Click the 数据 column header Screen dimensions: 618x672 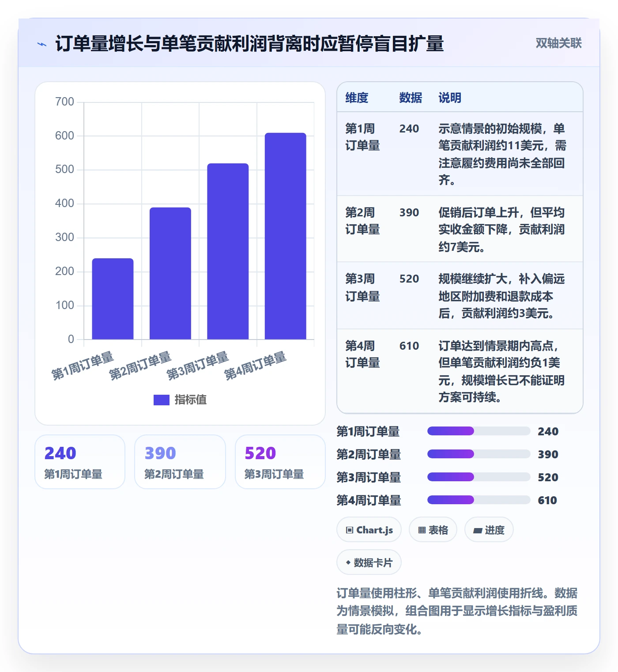411,98
